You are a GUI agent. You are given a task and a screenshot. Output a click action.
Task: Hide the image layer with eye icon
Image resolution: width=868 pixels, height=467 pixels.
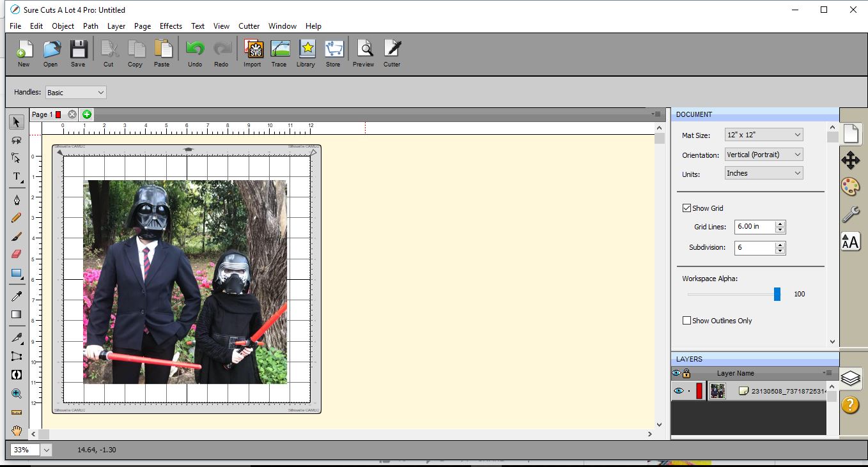point(678,391)
